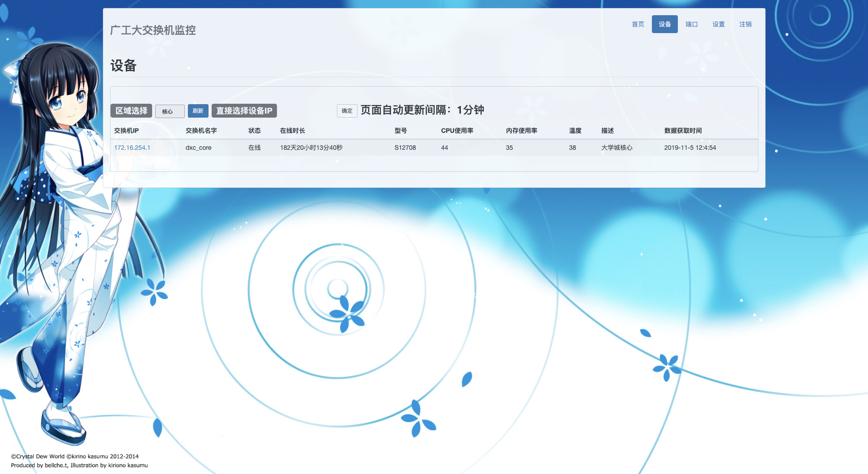868x474 pixels.
Task: Go to the 端口 navigation tab
Action: tap(691, 24)
